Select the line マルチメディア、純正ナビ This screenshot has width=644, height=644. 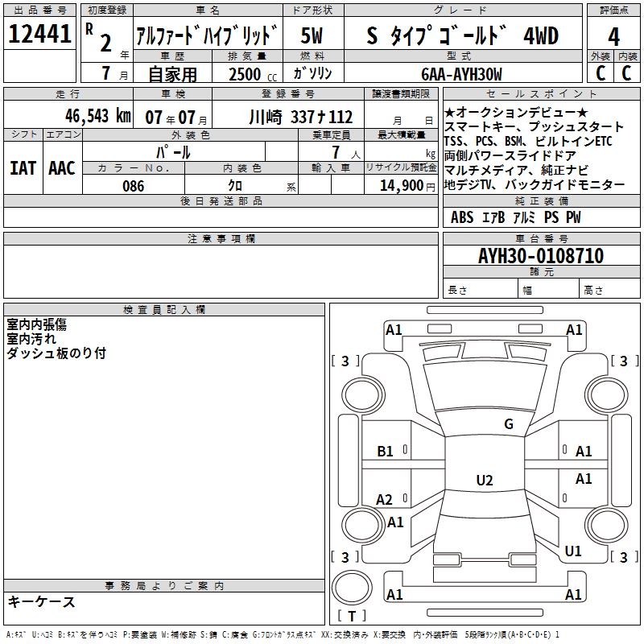516,170
